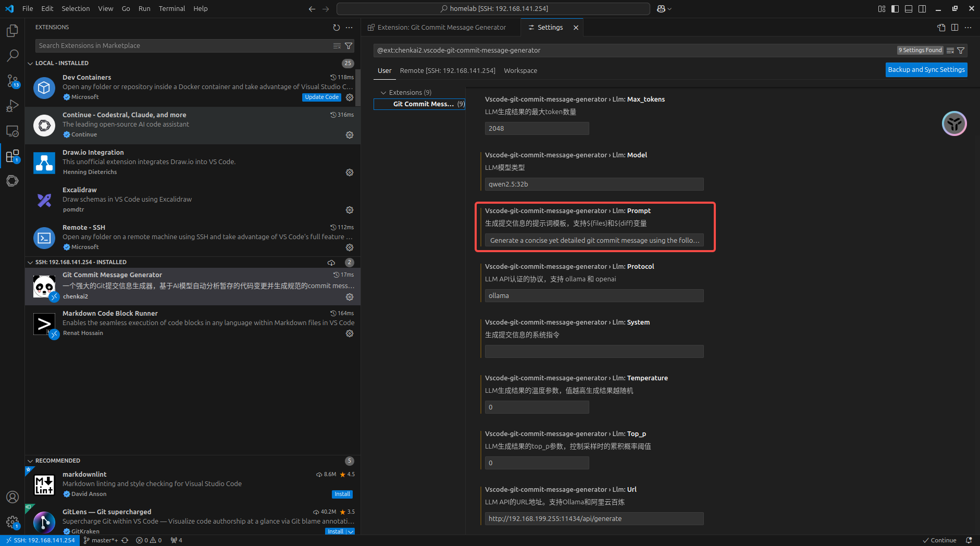Toggle primary side bar layout icon
This screenshot has height=546, width=980.
point(895,9)
